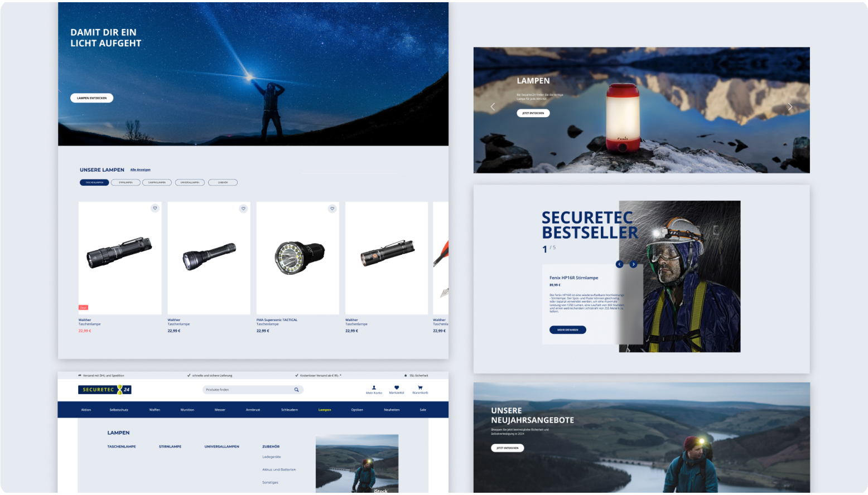Select the Taschenlampen filter pill
The height and width of the screenshot is (495, 868).
click(x=94, y=182)
